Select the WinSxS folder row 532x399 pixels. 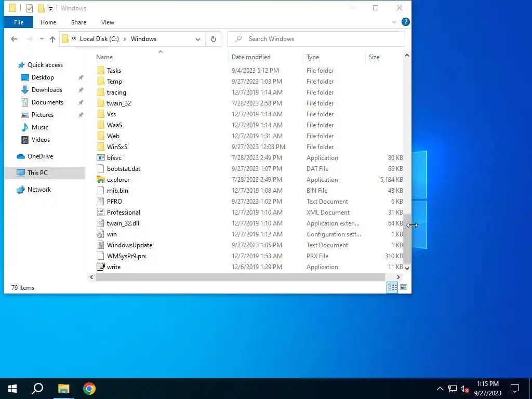(248, 147)
